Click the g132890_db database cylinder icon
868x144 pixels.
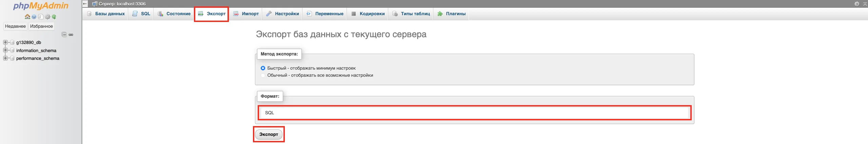[12, 43]
